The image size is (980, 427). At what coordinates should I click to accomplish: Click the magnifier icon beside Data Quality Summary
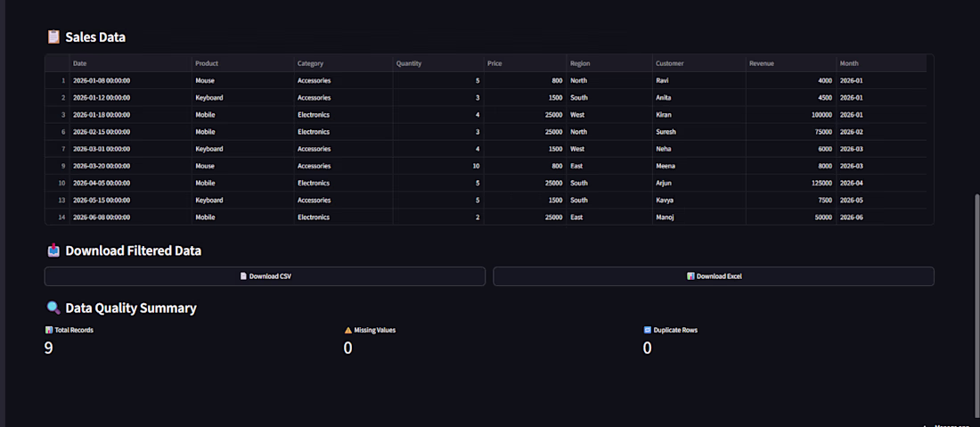[x=53, y=308]
